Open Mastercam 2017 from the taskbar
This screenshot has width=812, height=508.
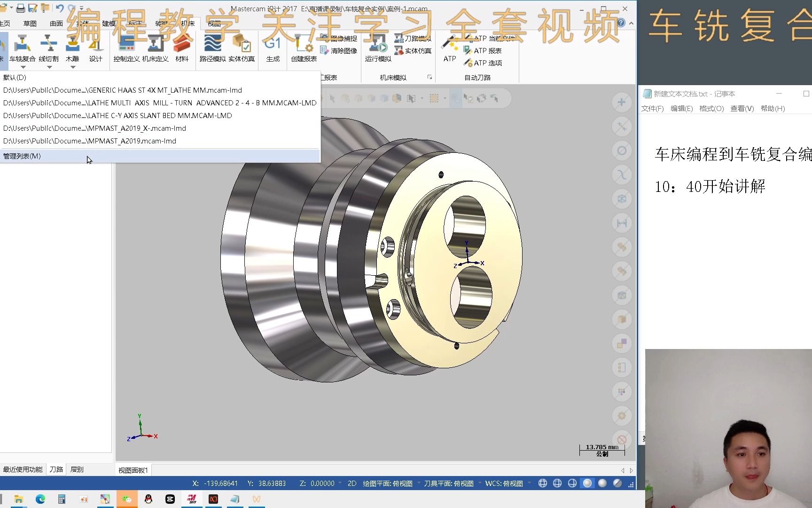click(x=192, y=499)
